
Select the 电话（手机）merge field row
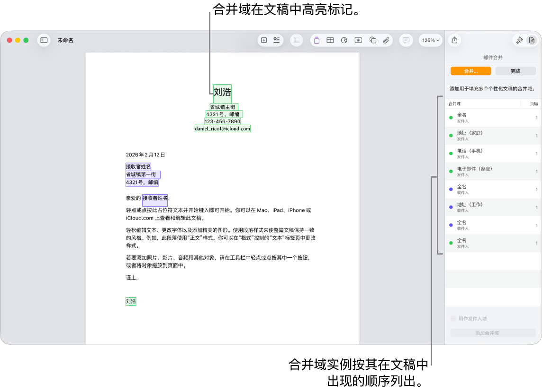tap(493, 154)
